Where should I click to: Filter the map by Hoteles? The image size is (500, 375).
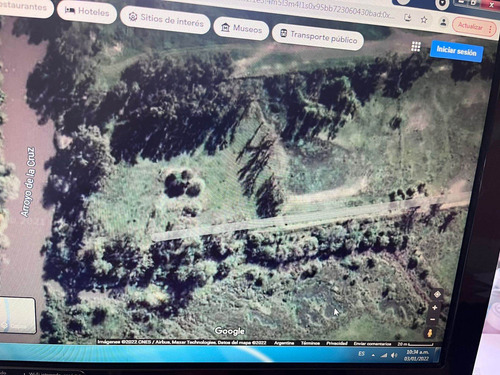pyautogui.click(x=87, y=12)
